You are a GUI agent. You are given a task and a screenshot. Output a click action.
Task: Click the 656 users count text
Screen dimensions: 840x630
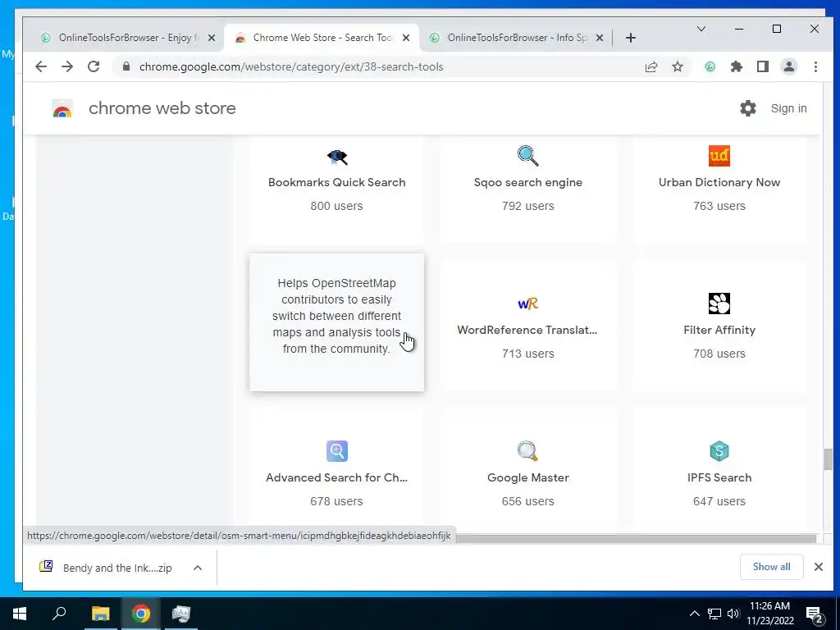[527, 501]
